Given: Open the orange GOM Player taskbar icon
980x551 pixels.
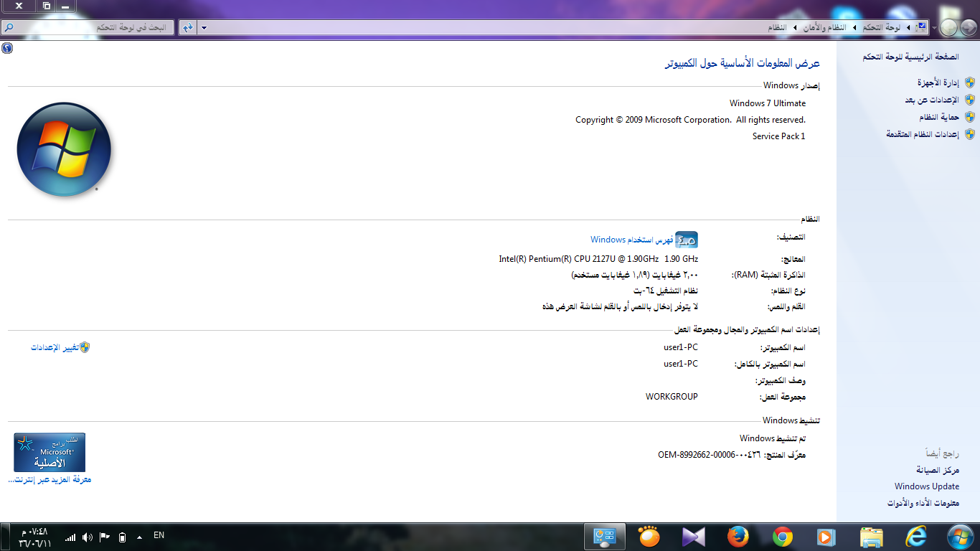Looking at the screenshot, I should [x=649, y=537].
